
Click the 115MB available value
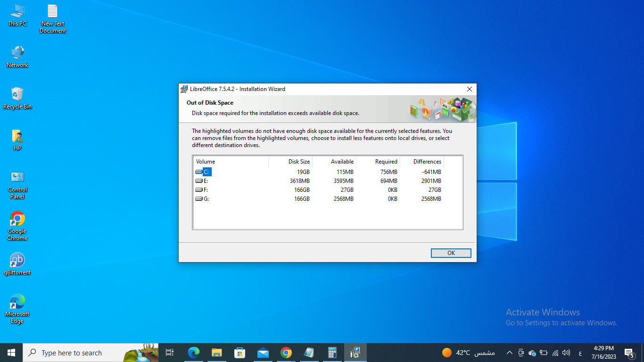point(345,172)
